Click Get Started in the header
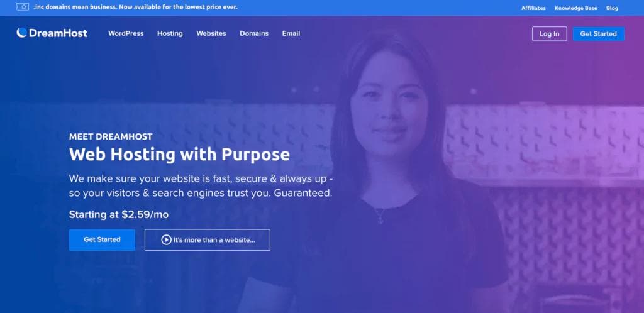The height and width of the screenshot is (313, 644). click(x=598, y=34)
